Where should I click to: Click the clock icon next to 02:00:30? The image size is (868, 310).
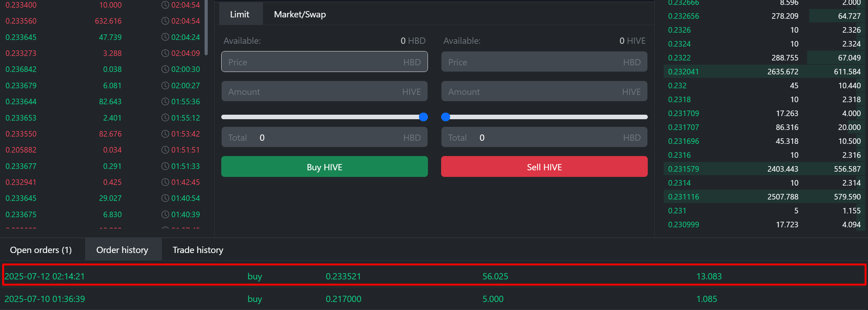[165, 69]
